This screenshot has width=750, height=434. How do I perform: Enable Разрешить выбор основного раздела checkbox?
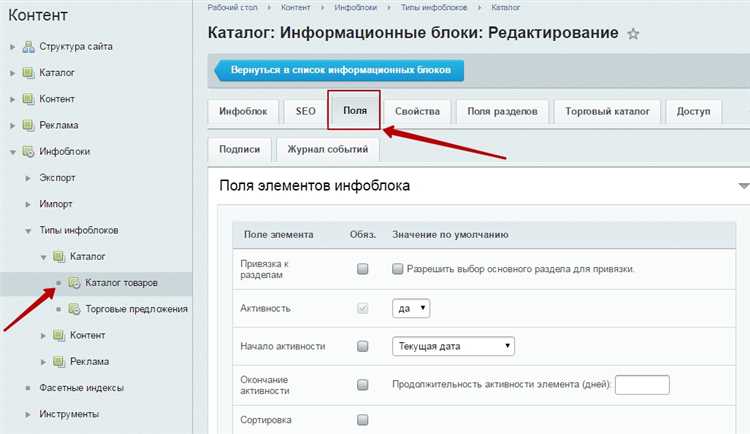click(x=397, y=269)
